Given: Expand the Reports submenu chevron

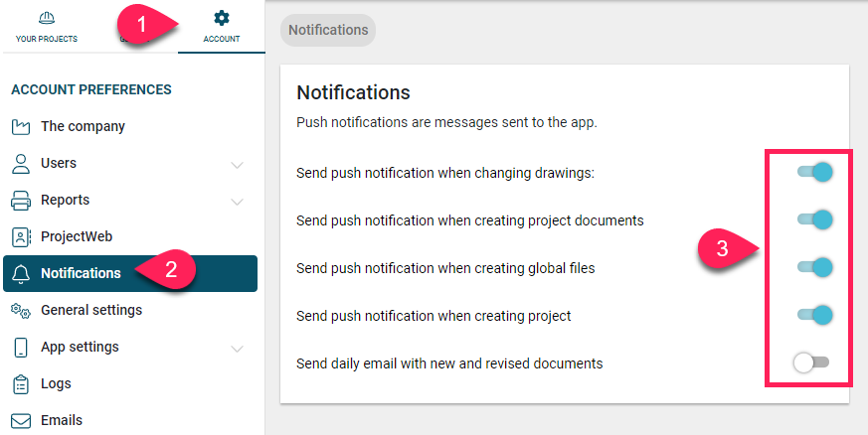Looking at the screenshot, I should tap(237, 202).
